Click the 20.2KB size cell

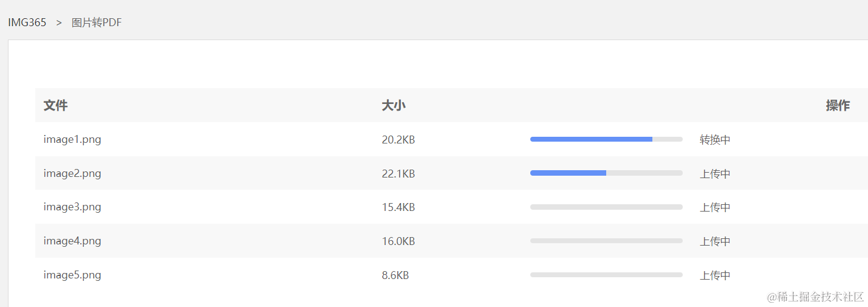398,140
